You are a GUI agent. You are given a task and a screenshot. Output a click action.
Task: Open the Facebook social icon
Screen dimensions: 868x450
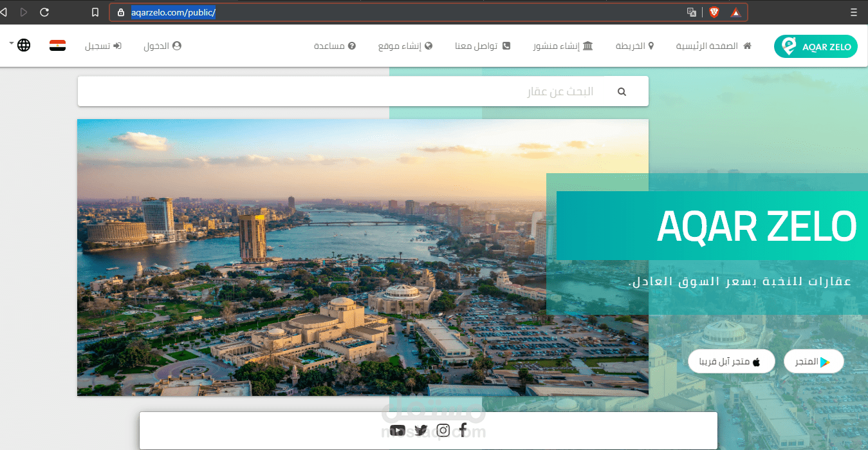(463, 431)
